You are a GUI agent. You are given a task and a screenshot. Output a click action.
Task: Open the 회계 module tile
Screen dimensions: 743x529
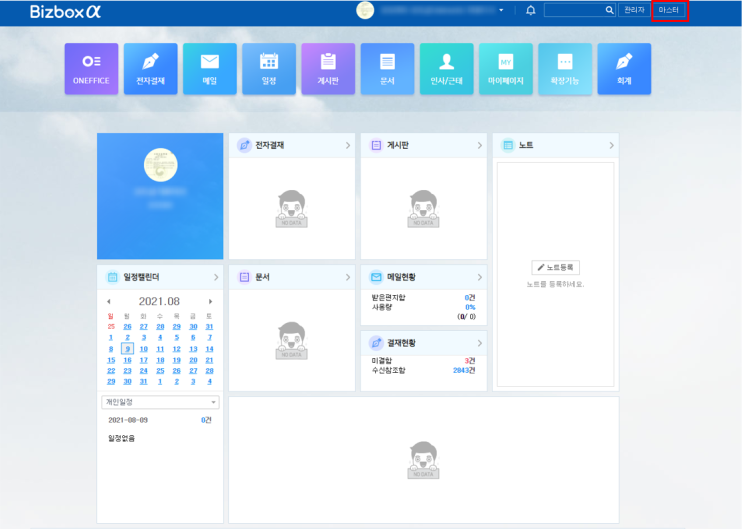click(x=625, y=69)
